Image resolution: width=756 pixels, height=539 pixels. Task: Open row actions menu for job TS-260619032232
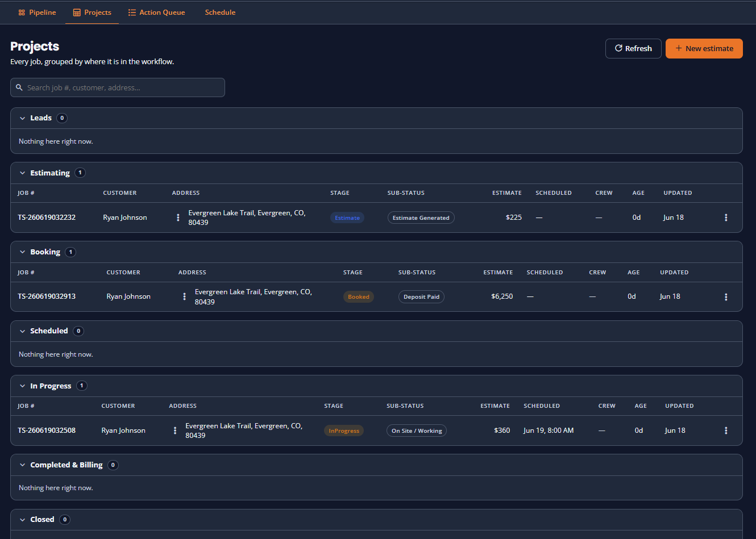(726, 218)
